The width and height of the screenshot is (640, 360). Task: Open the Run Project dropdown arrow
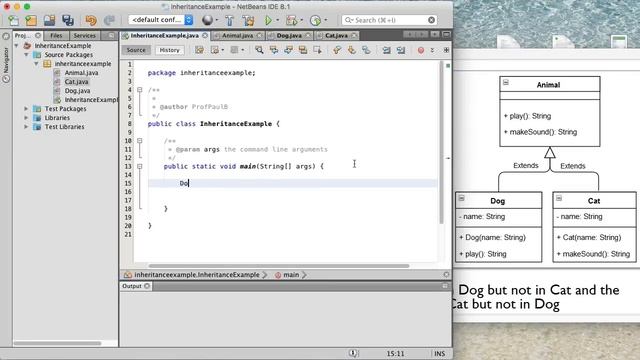point(278,20)
